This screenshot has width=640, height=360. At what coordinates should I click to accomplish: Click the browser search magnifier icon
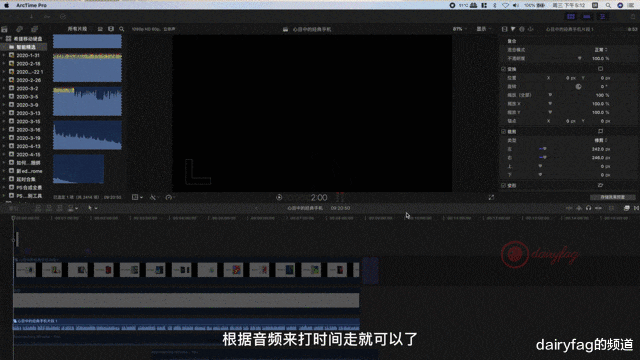point(122,29)
